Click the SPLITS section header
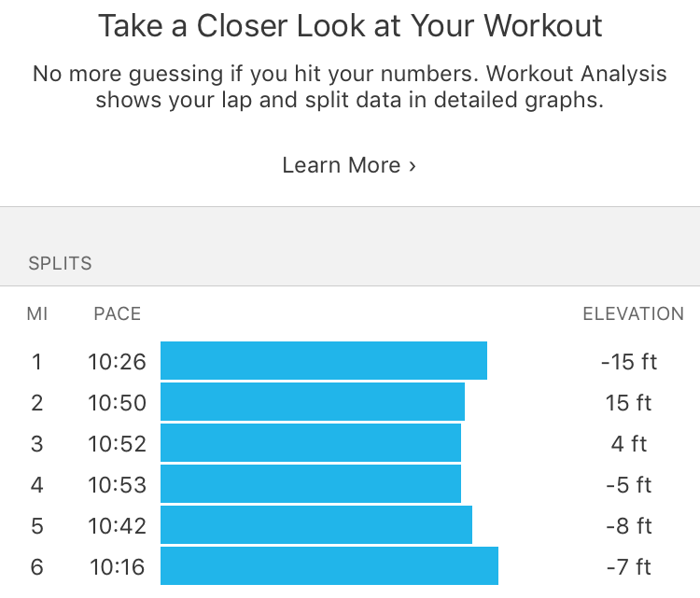The width and height of the screenshot is (700, 598). coord(61,263)
